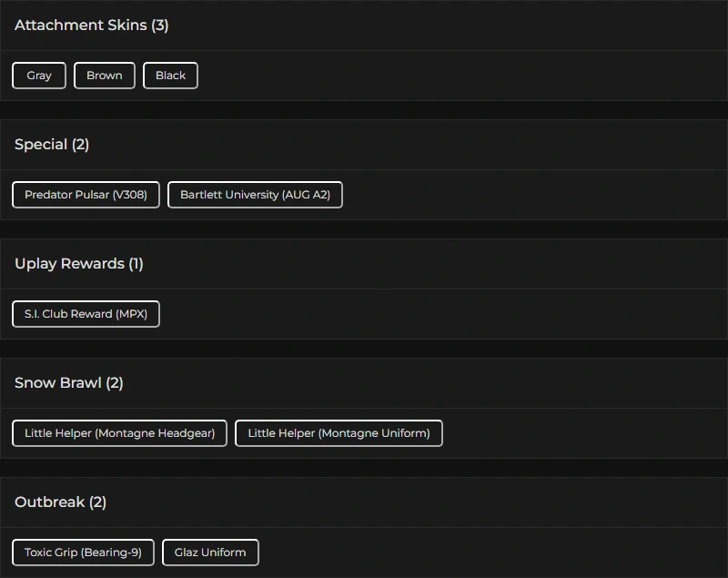Toggle the Uplay Rewards section header
The image size is (728, 578).
click(x=69, y=264)
